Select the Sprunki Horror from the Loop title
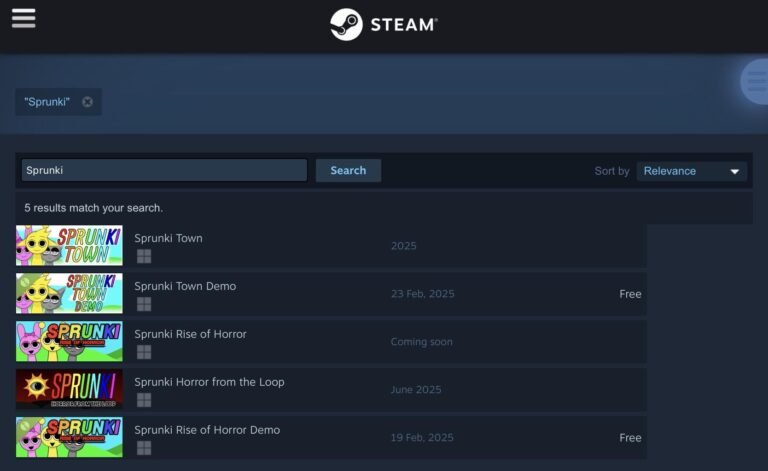Screen dimensions: 768x471 click(x=209, y=382)
